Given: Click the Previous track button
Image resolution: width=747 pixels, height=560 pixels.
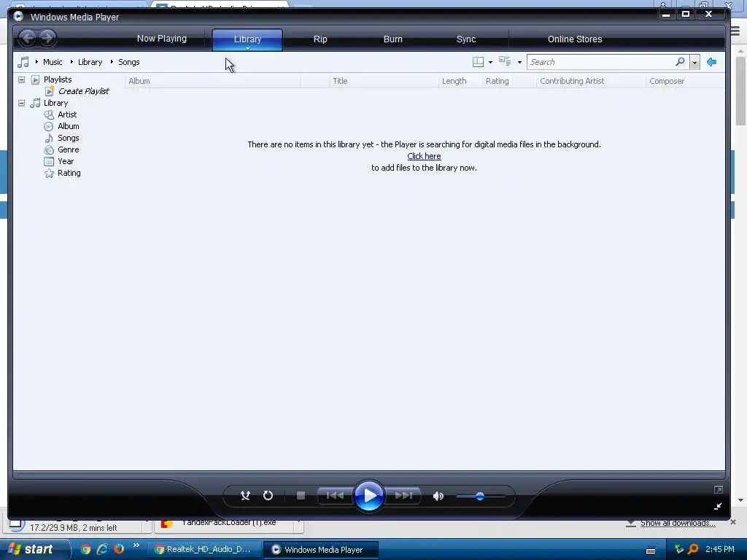Looking at the screenshot, I should (x=335, y=496).
